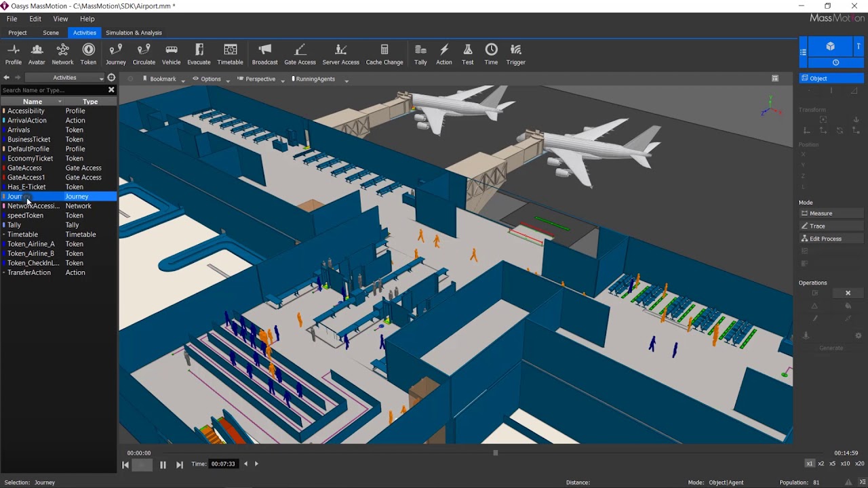868x488 pixels.
Task: Set playback speed to x10
Action: click(845, 464)
